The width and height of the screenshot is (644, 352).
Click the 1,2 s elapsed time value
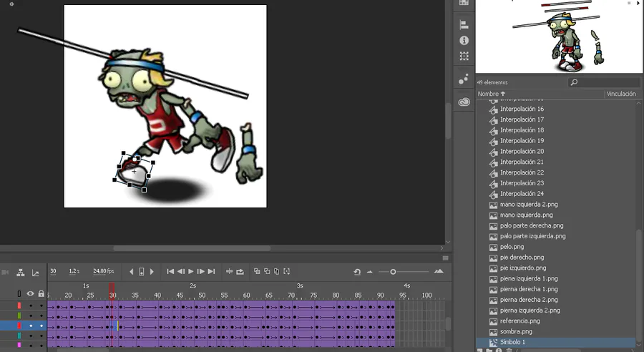click(74, 271)
